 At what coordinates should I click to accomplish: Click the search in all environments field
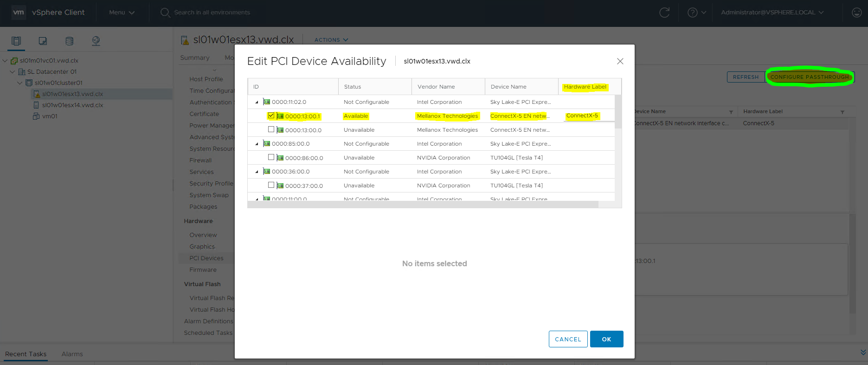click(x=212, y=13)
